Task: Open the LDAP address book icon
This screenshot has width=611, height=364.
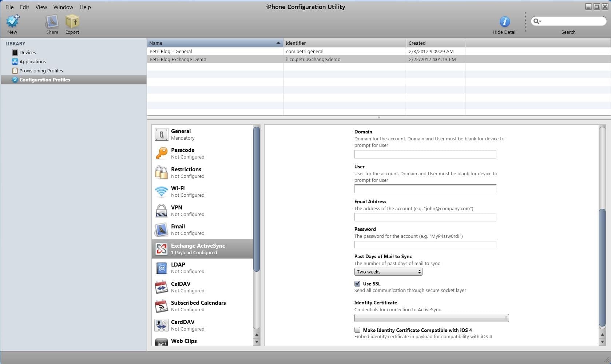Action: [x=161, y=268]
